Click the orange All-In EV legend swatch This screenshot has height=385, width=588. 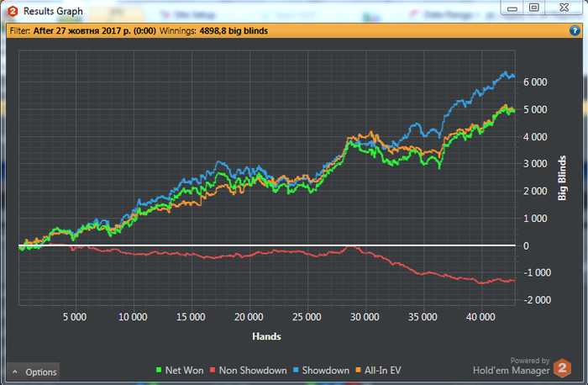coord(358,370)
